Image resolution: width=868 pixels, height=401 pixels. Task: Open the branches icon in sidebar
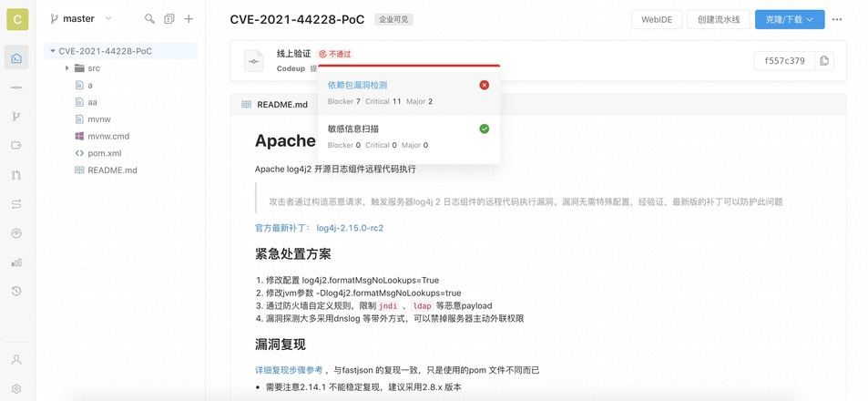pos(16,117)
